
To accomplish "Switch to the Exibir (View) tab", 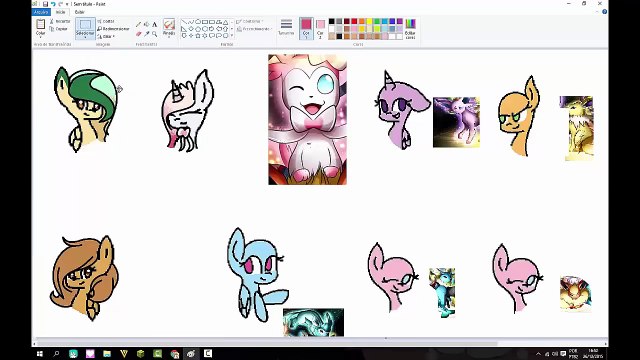I will coord(80,12).
